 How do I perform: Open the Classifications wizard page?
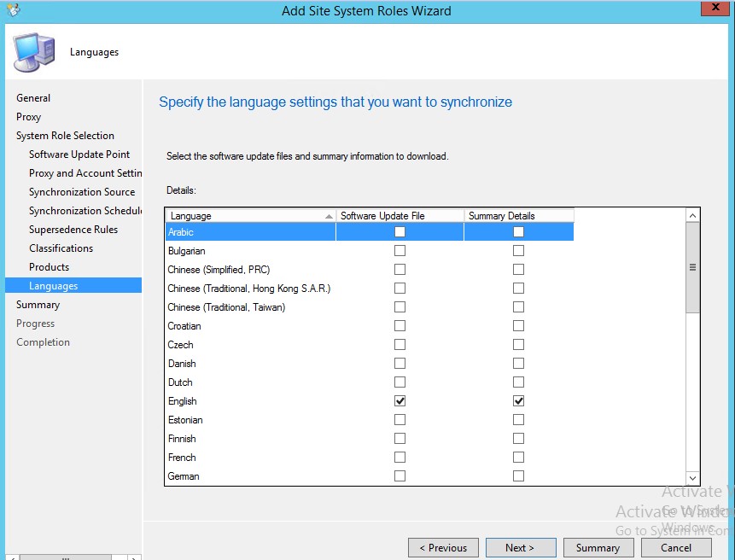click(61, 248)
